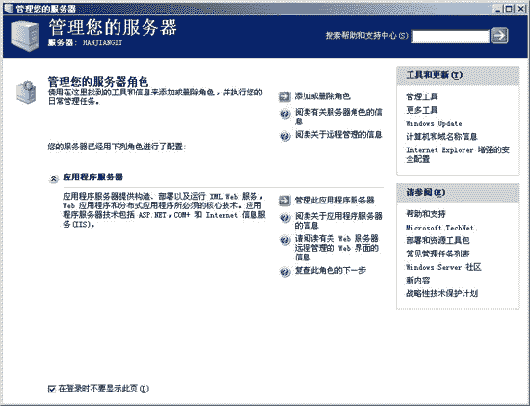The image size is (530, 406).
Task: Open 战略性技术保护计划 link
Action: (x=442, y=293)
